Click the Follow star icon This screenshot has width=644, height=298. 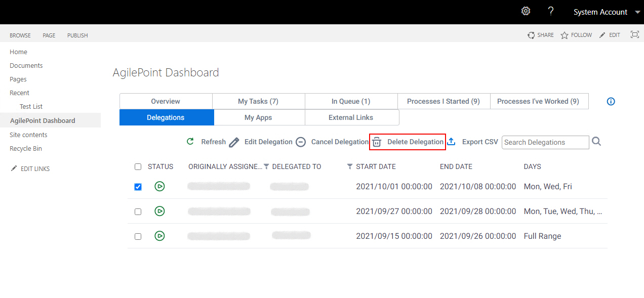[x=565, y=35]
